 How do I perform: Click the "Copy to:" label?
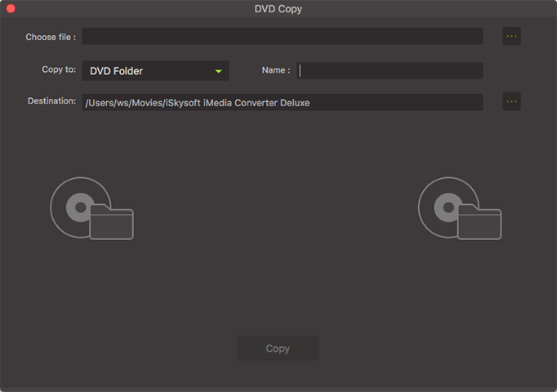coord(59,70)
